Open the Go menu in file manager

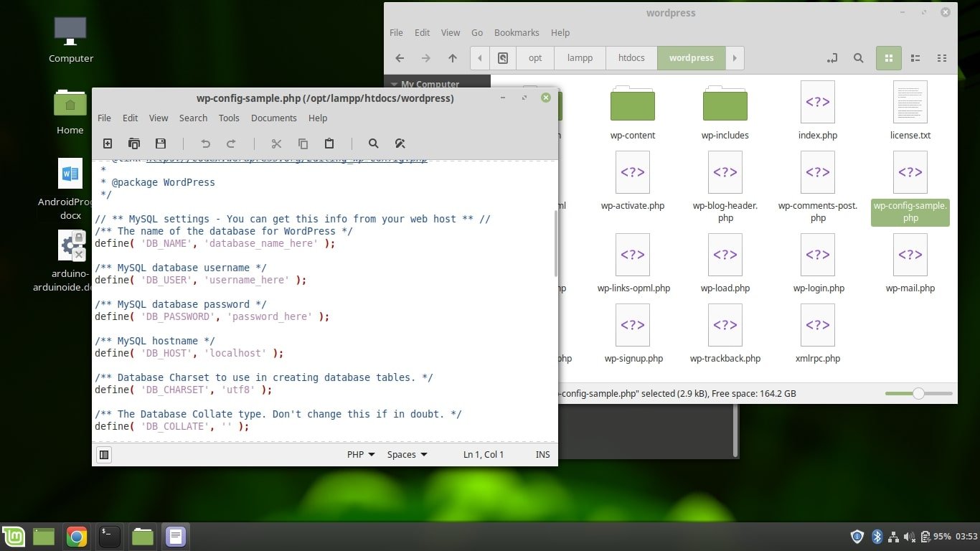click(x=477, y=32)
